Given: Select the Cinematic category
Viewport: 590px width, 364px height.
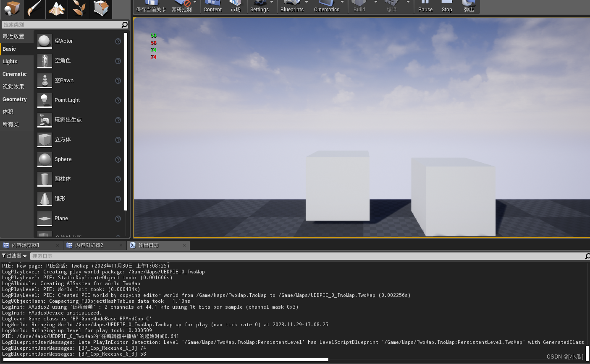Looking at the screenshot, I should point(17,74).
